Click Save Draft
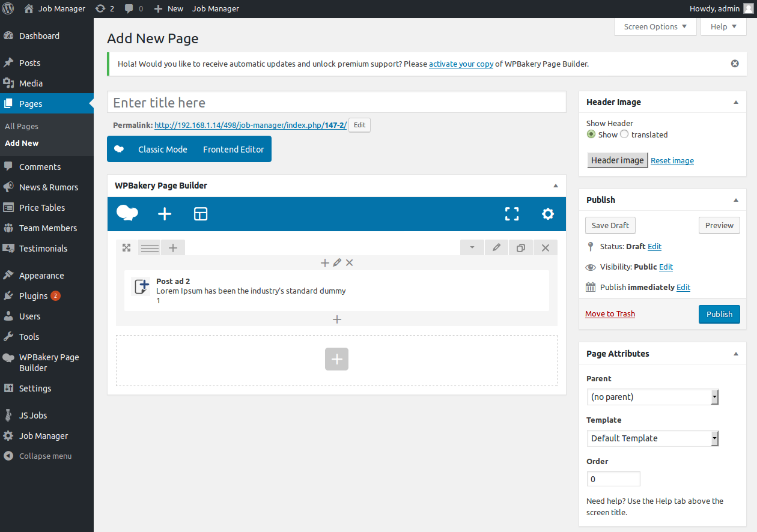Image resolution: width=757 pixels, height=532 pixels. click(610, 225)
